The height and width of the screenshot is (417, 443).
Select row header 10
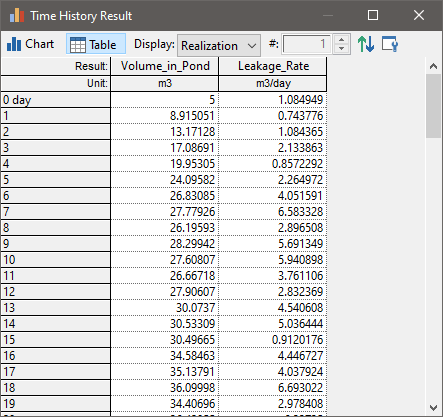(x=55, y=260)
